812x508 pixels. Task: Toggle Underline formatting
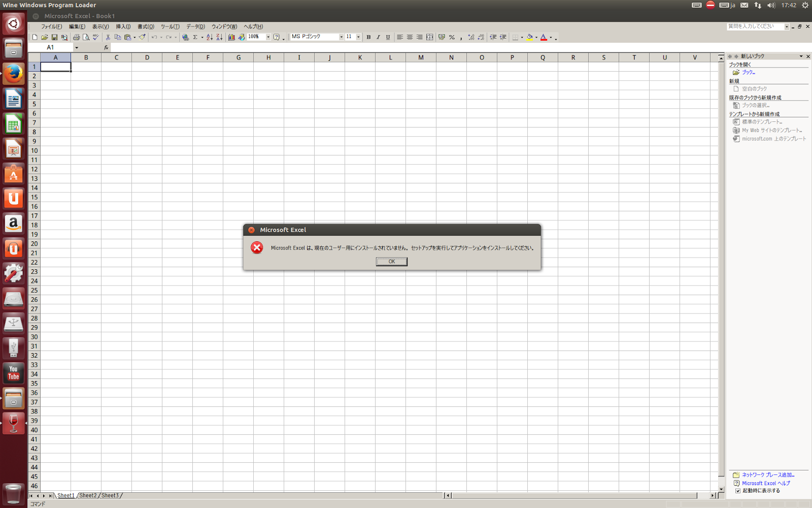[388, 37]
